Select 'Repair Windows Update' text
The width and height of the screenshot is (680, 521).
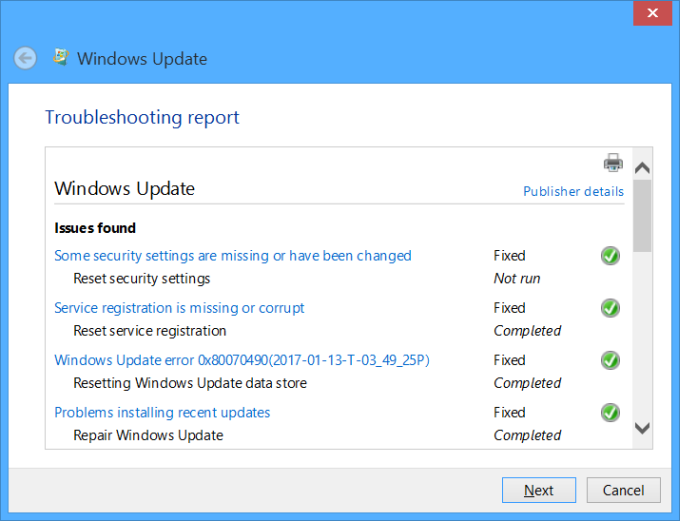[148, 435]
